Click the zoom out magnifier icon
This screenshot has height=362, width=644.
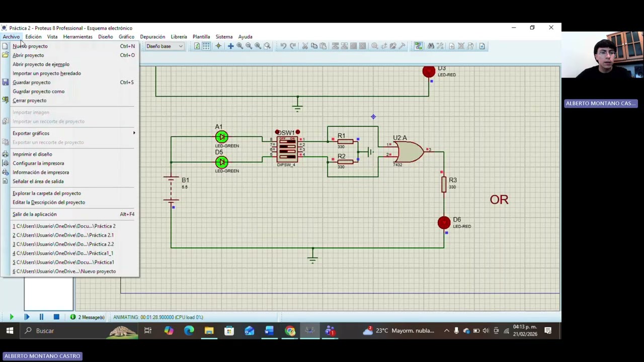[249, 46]
